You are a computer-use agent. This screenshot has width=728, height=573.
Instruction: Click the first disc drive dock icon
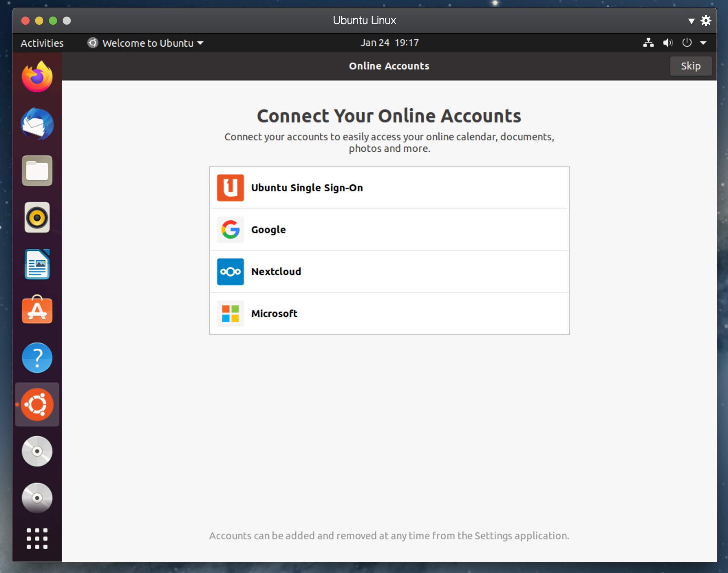[37, 451]
